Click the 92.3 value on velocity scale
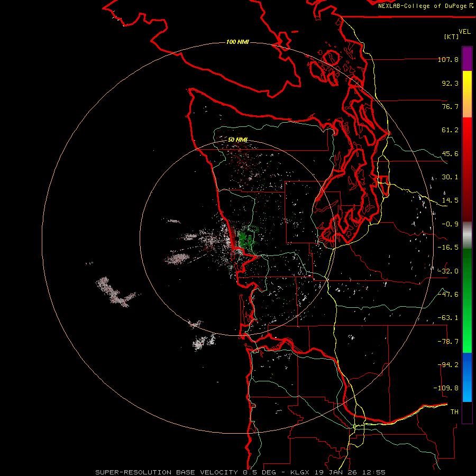 [x=450, y=83]
